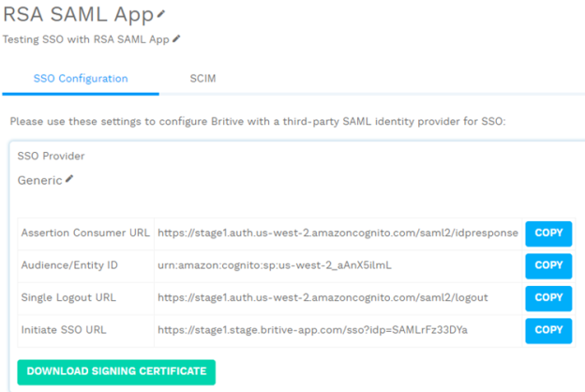Click the idpresponse URL value text
The image size is (585, 392).
tap(337, 234)
